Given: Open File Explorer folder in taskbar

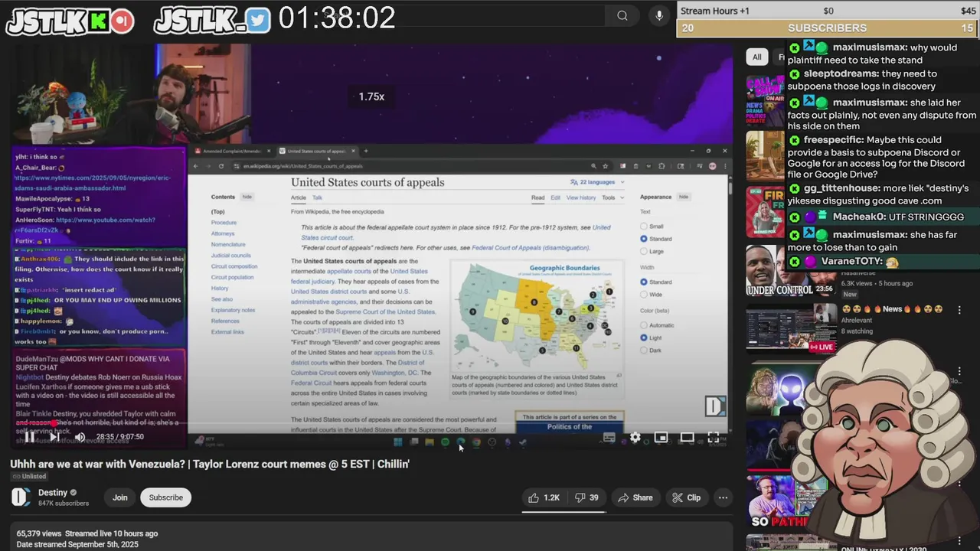Looking at the screenshot, I should pos(430,442).
